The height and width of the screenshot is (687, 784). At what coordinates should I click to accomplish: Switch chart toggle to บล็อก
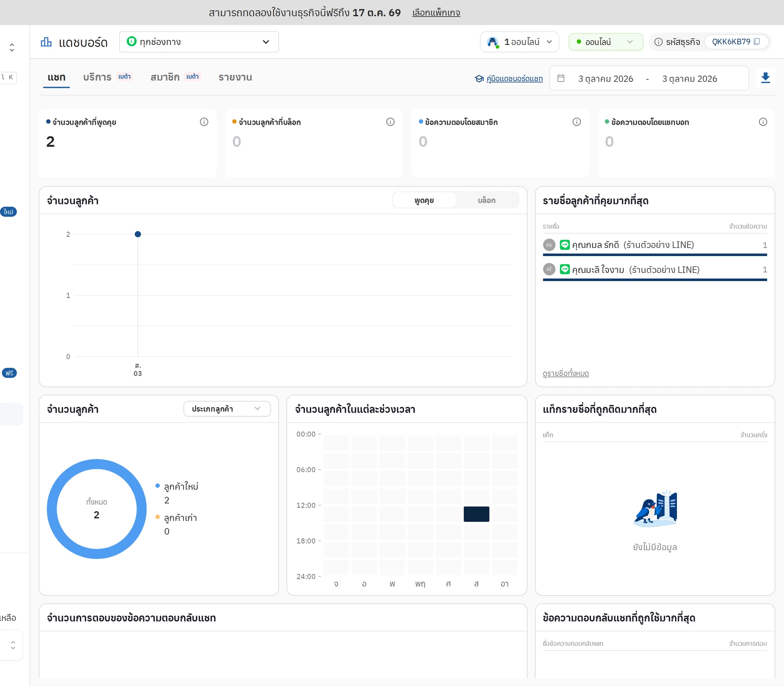click(x=486, y=200)
